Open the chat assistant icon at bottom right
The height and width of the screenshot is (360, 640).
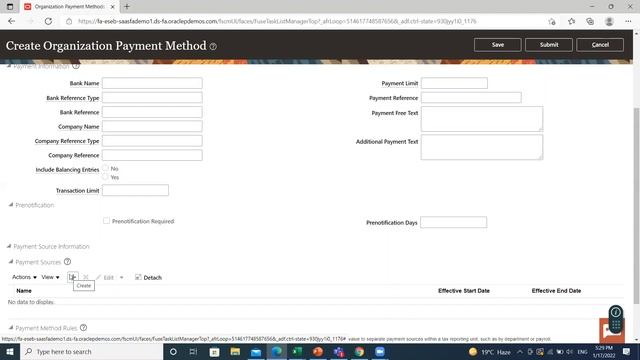[x=611, y=331]
